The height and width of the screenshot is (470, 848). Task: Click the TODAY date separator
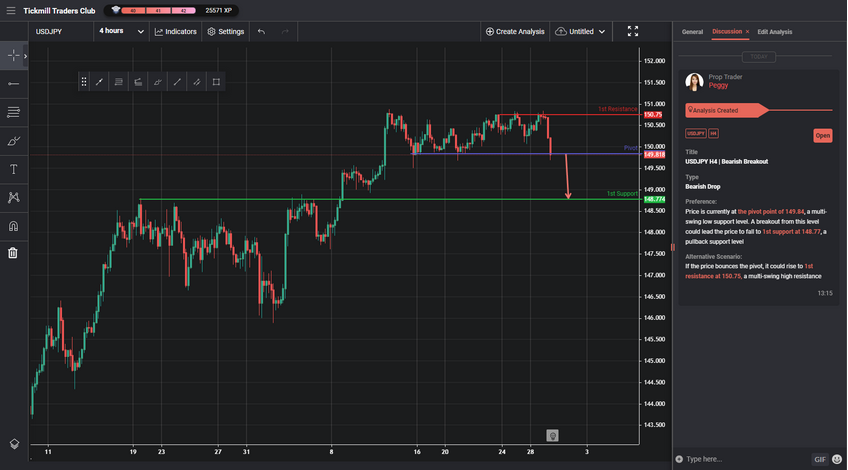click(758, 57)
